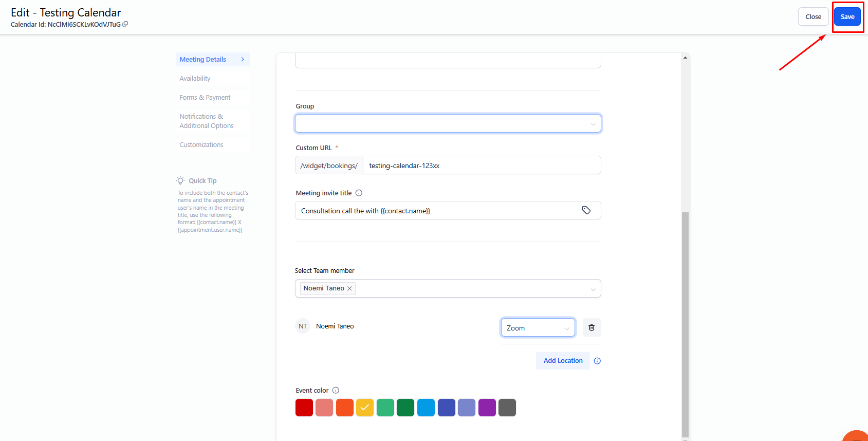Click info icon beside Add Location
This screenshot has height=441, width=868.
(x=597, y=361)
